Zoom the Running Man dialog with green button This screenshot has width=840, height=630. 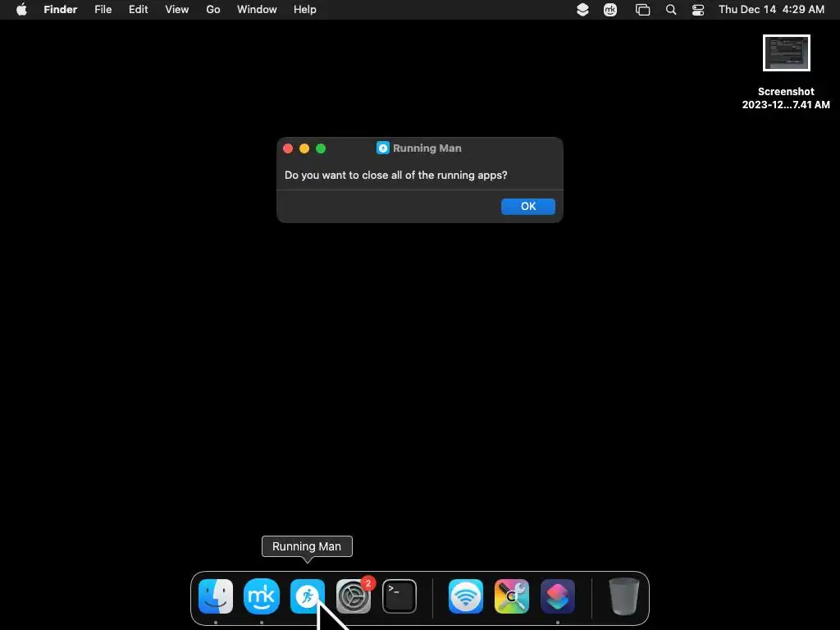(x=321, y=148)
